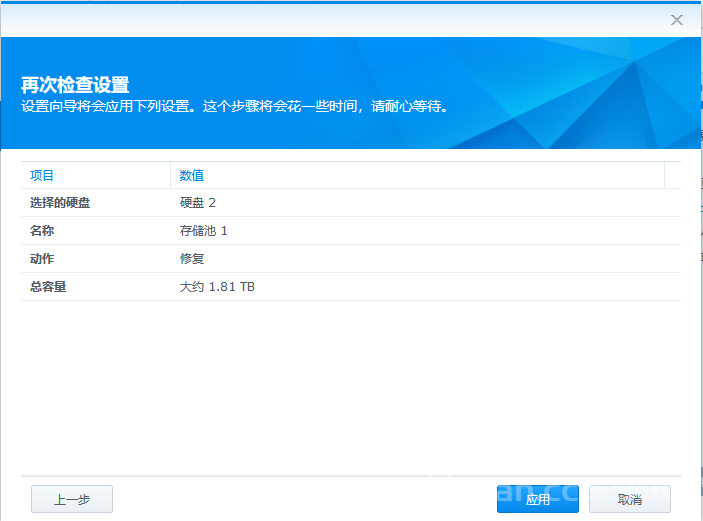Viewport: 703px width, 521px height.
Task: Select the 名称 row label
Action: (42, 230)
